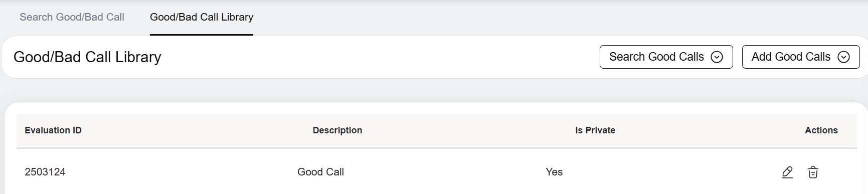The image size is (868, 194).
Task: Open the Search Good Calls dropdown
Action: pyautogui.click(x=666, y=57)
